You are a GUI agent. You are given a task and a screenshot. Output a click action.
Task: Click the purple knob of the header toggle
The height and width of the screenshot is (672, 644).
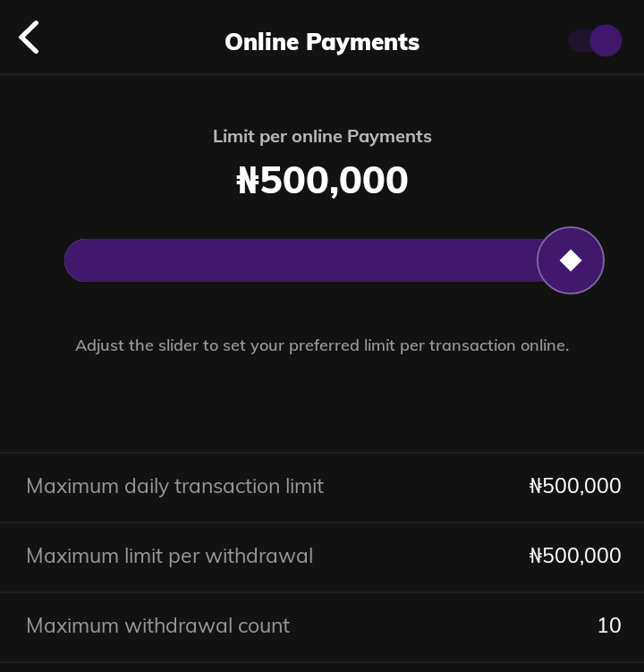point(606,41)
